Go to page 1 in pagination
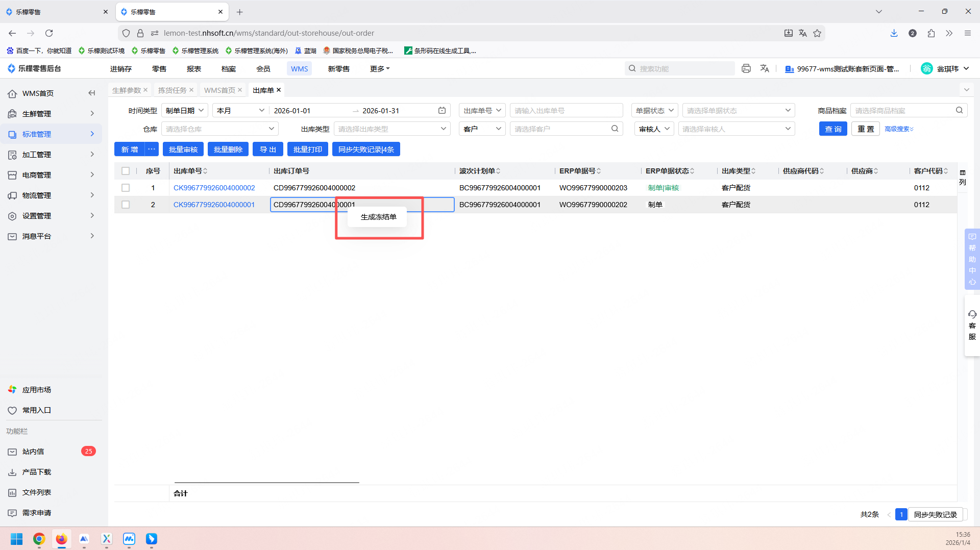The height and width of the screenshot is (550, 980). 901,514
